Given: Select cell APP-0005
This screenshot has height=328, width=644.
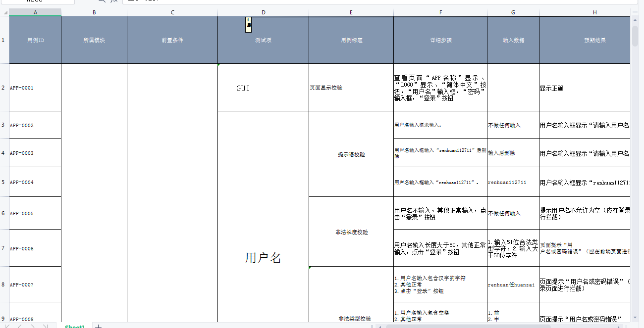Looking at the screenshot, I should tap(35, 213).
